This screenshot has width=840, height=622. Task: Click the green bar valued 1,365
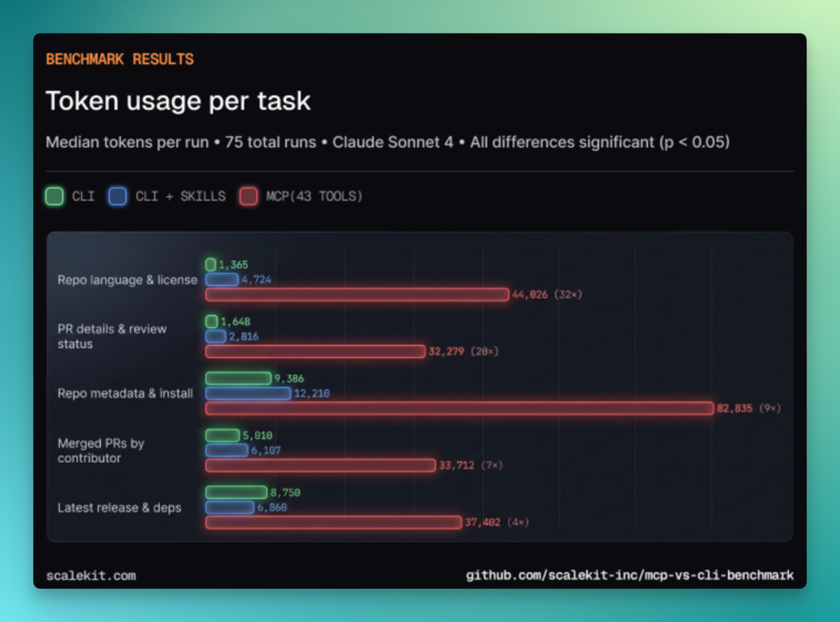point(211,264)
